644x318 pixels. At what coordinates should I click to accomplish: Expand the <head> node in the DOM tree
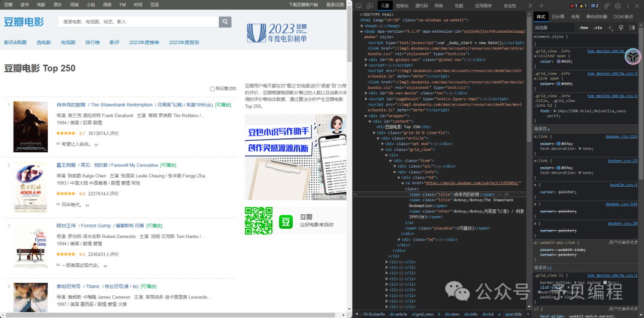point(361,26)
